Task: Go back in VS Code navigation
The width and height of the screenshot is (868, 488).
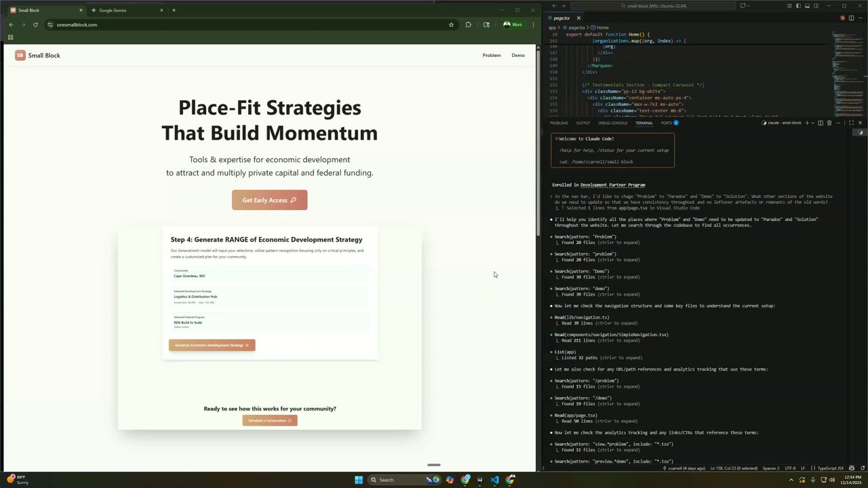Action: [x=554, y=5]
